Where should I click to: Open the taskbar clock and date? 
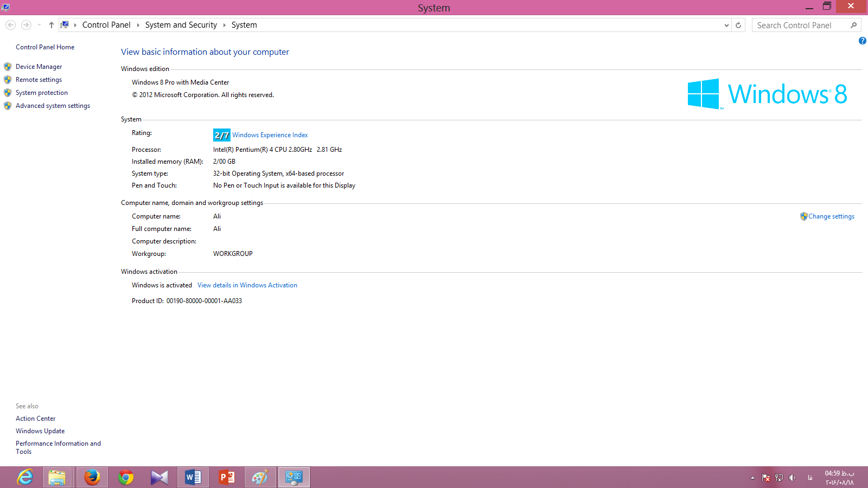coord(840,478)
